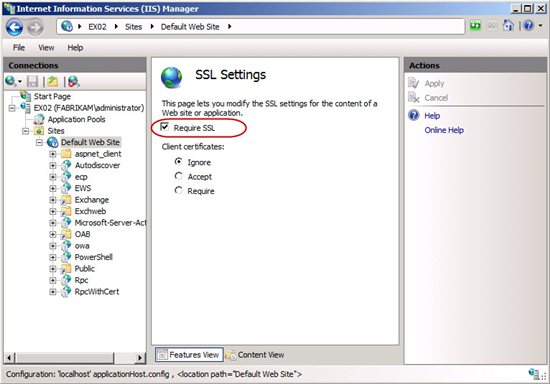Collapse the Default Web Site node

(39, 142)
